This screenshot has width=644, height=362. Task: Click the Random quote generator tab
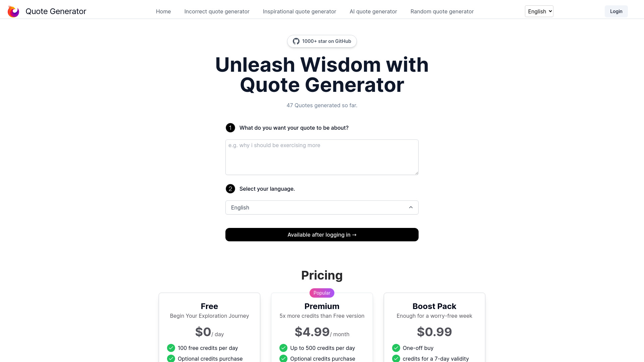[442, 11]
